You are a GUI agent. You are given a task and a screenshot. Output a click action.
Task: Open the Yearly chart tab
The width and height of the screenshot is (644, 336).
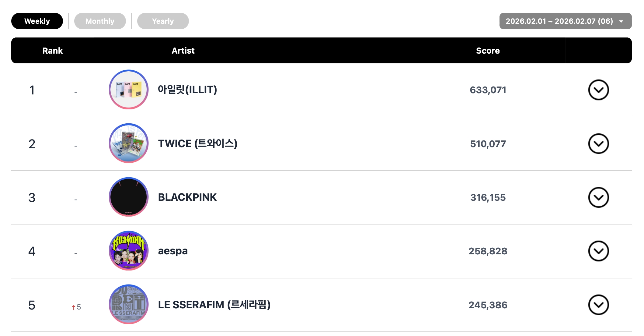tap(163, 21)
